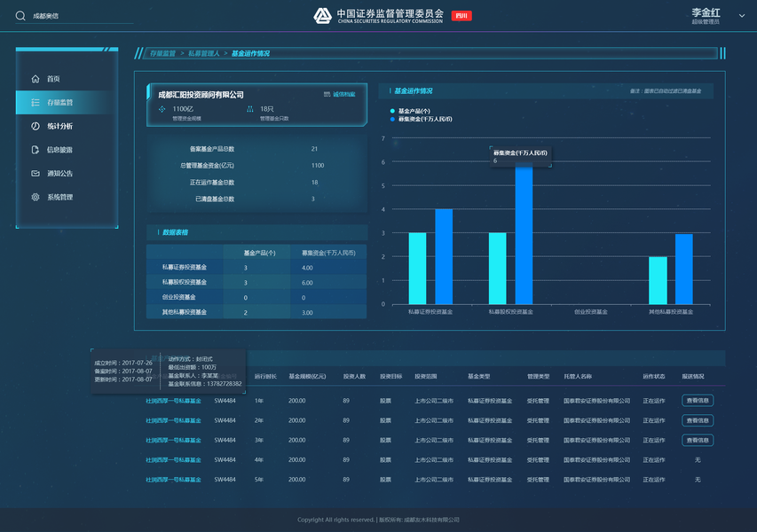Open 信息披露 via its document icon
Image resolution: width=757 pixels, height=532 pixels.
pyautogui.click(x=35, y=150)
